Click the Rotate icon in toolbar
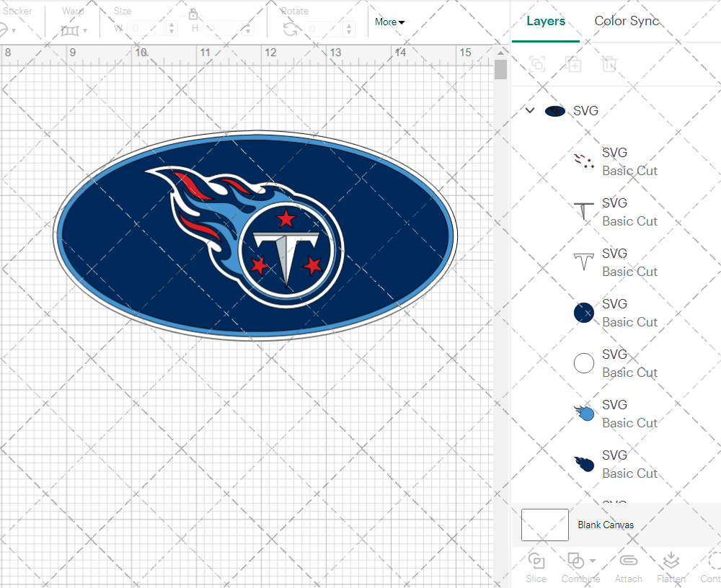The height and width of the screenshot is (588, 721). coord(290,30)
